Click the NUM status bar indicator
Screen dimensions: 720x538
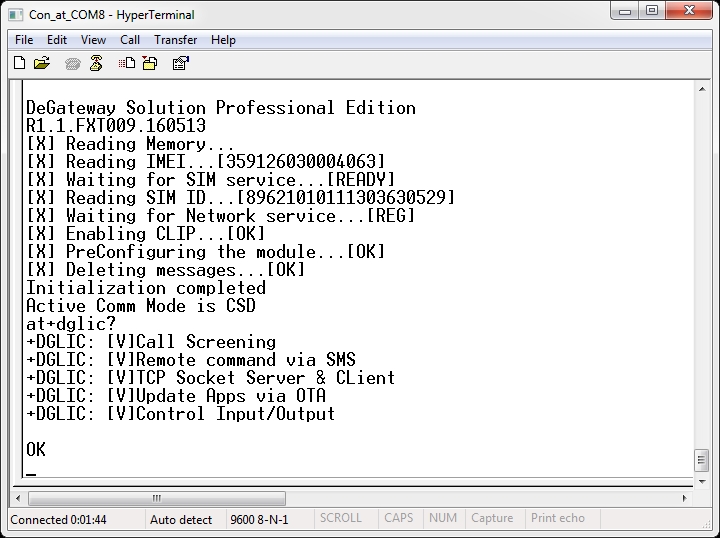coord(443,518)
